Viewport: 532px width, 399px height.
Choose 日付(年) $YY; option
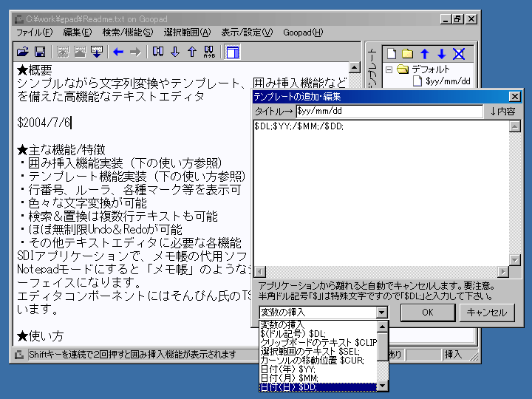(318, 369)
